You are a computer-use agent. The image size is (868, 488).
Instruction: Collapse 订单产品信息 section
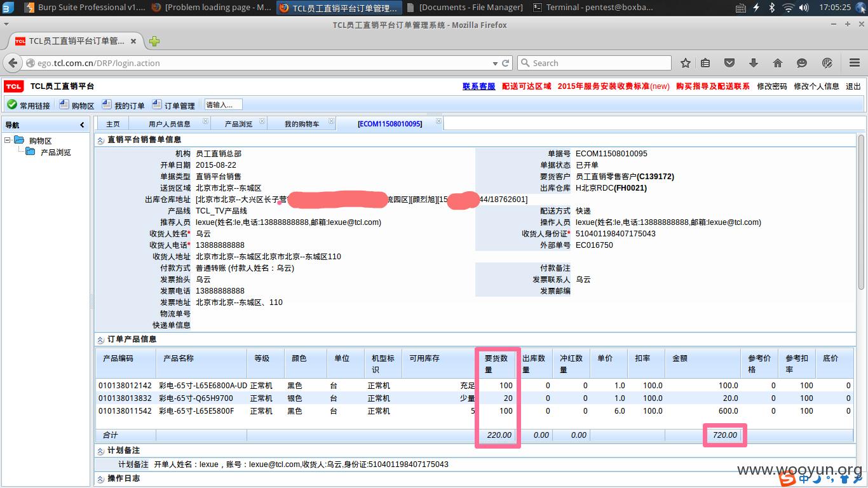pos(100,339)
